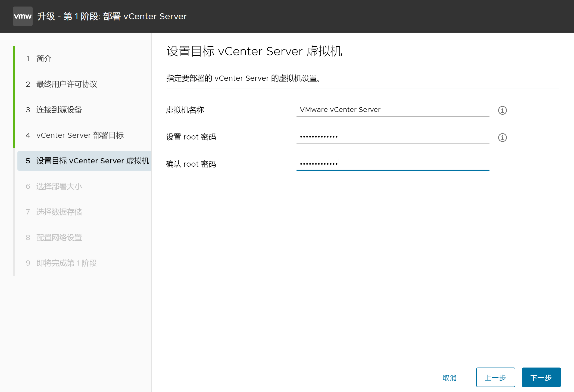Go back with the 上一步 button
Screen dimensions: 574x392
tap(495, 377)
